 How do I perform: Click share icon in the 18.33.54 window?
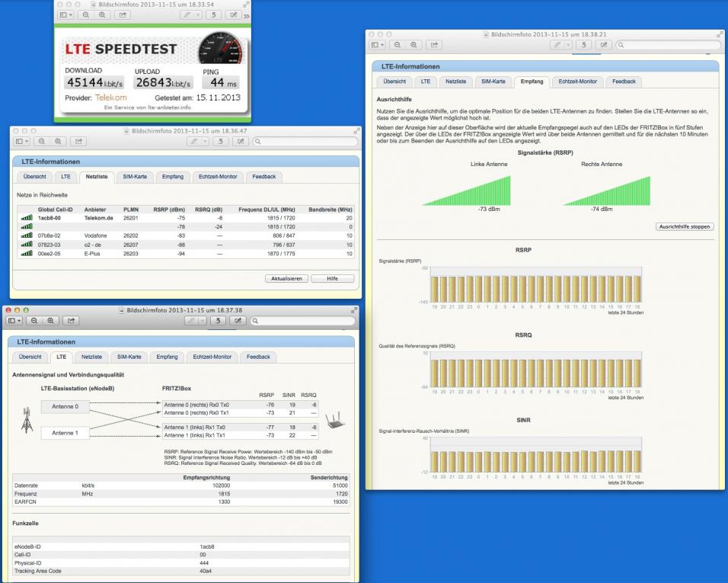(x=123, y=15)
